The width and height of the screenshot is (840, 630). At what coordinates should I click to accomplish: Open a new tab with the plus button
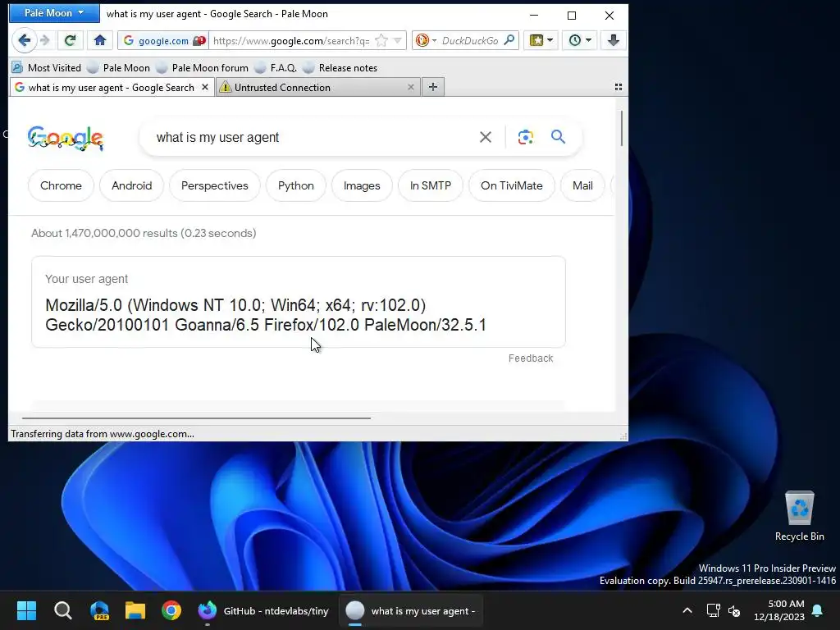click(433, 87)
